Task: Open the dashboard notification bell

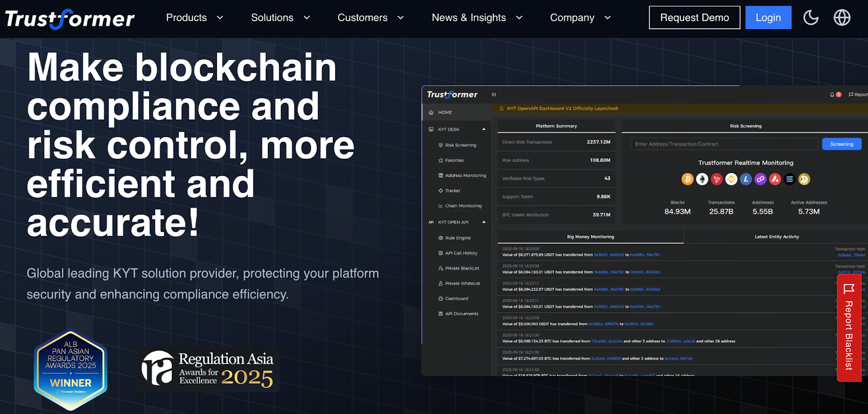Action: 832,94
